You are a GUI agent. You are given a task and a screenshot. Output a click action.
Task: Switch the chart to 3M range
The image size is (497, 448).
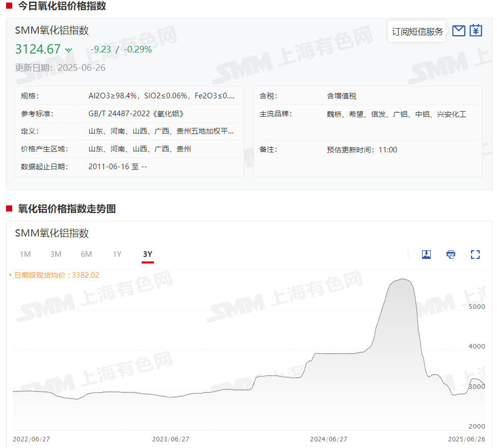(x=56, y=254)
